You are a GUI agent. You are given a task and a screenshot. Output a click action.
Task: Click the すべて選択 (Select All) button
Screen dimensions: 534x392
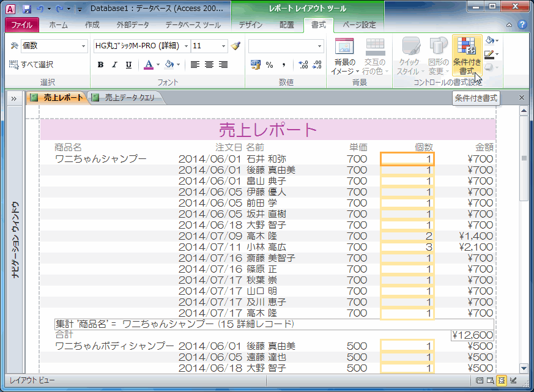click(32, 65)
